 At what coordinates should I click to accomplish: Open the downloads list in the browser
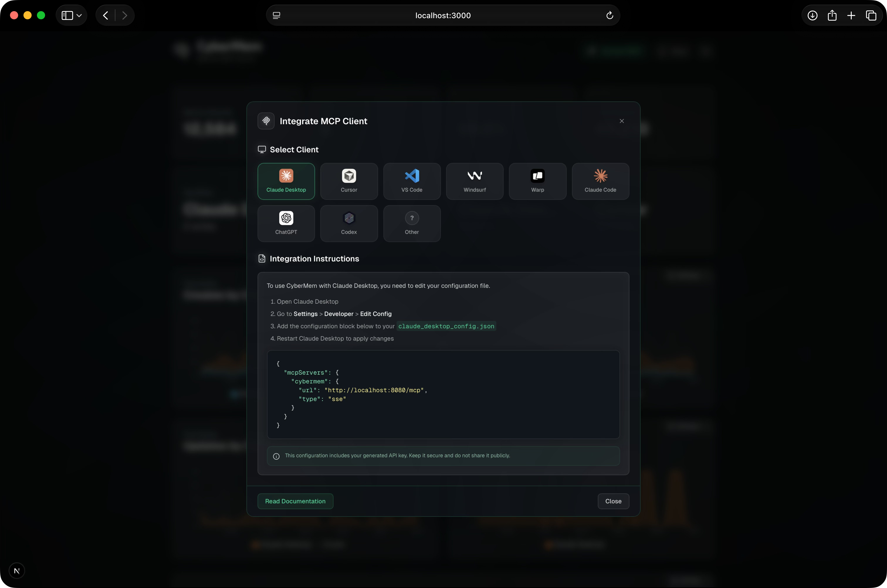[x=812, y=15]
